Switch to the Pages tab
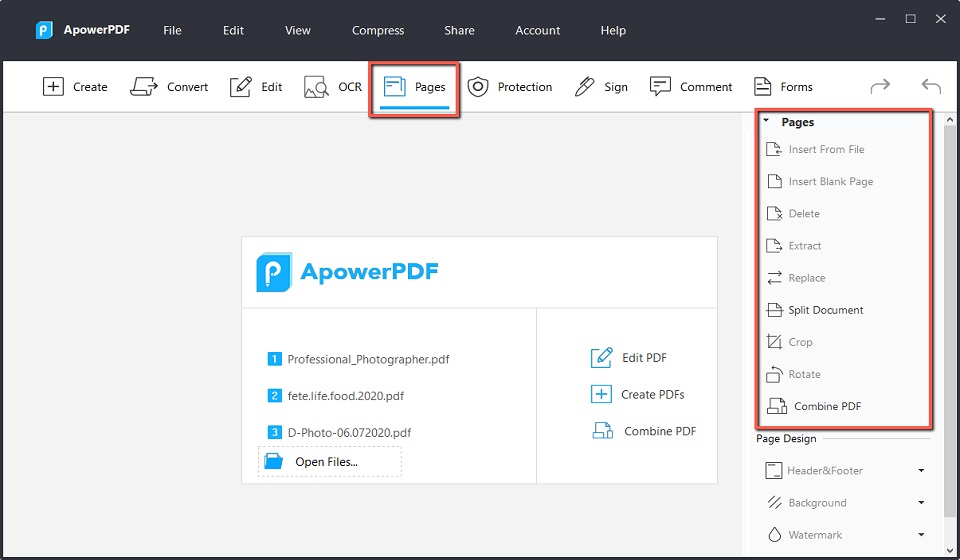The height and width of the screenshot is (560, 960). (415, 87)
